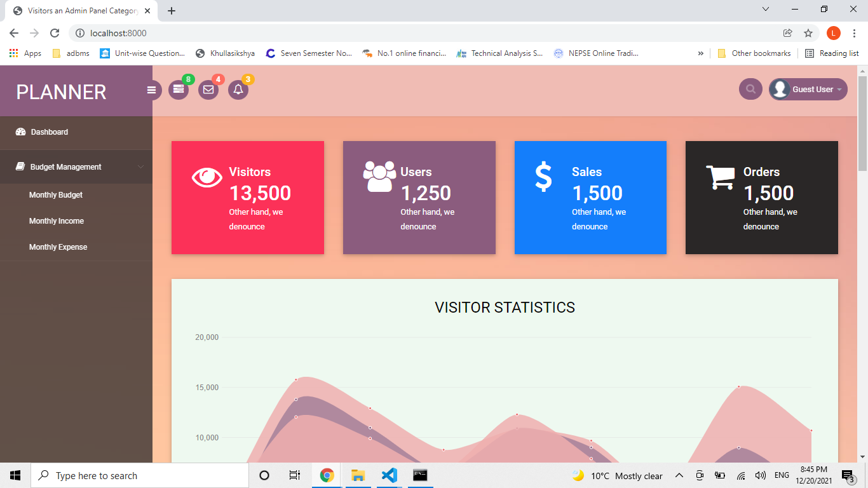This screenshot has height=488, width=868.
Task: Click the group icon on Users card
Action: point(379,177)
